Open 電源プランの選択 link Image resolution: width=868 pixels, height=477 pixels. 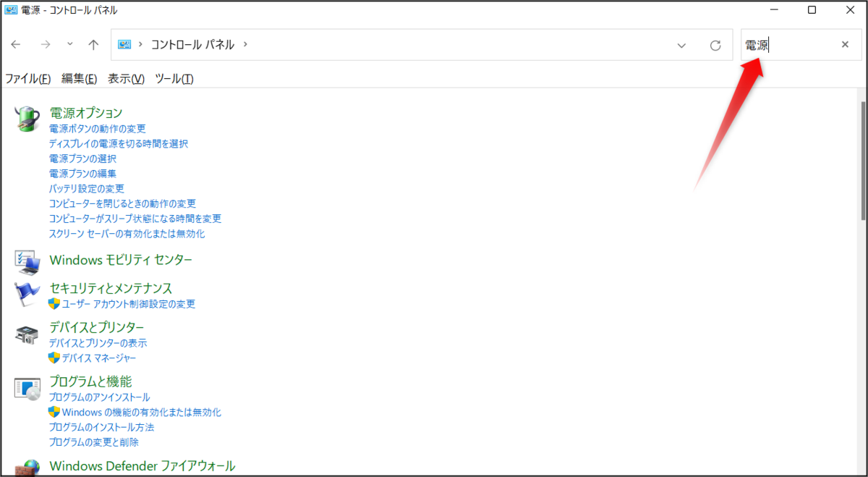82,158
